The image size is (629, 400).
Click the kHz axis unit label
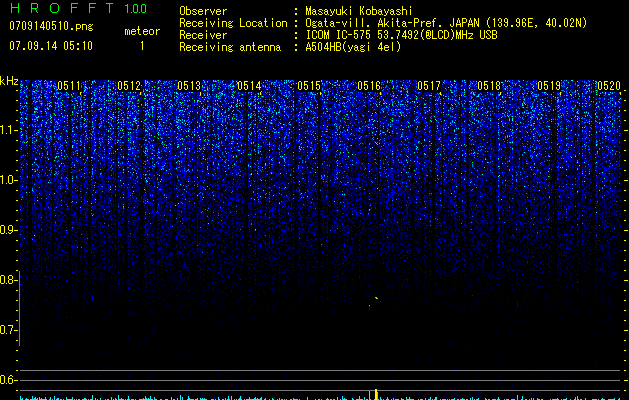click(9, 81)
